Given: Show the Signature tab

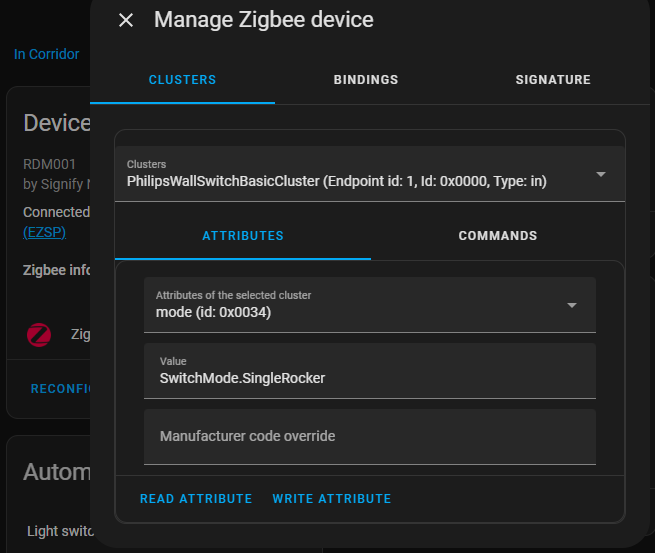Looking at the screenshot, I should [x=552, y=80].
